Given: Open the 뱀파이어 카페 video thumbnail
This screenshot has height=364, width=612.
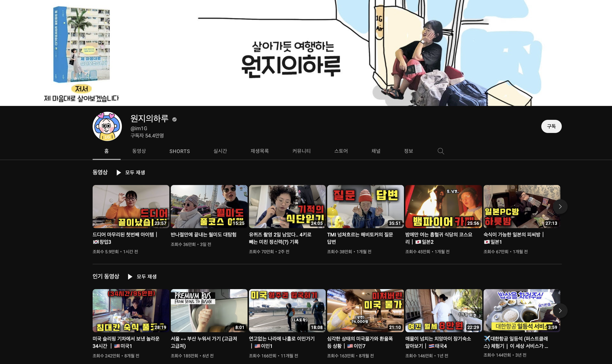Looking at the screenshot, I should point(443,206).
